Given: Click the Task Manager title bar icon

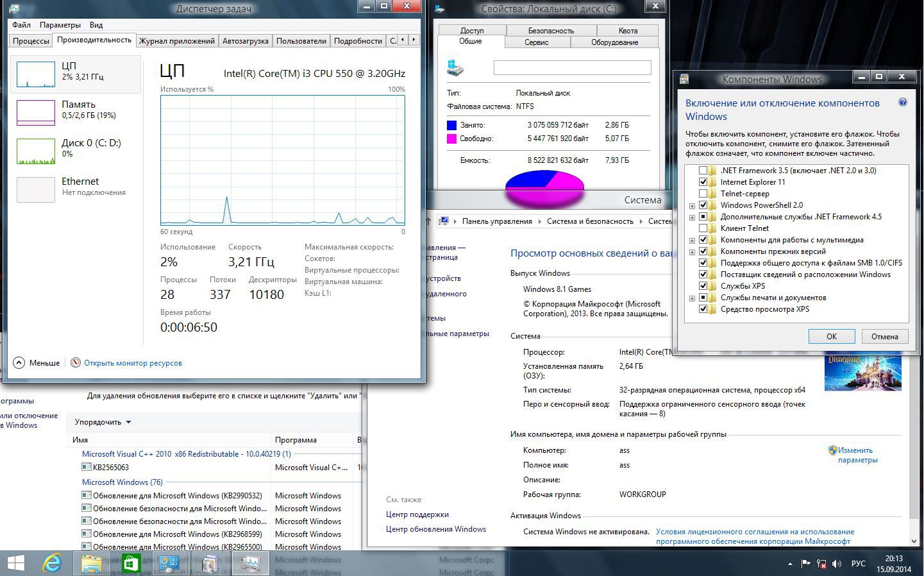Looking at the screenshot, I should 15,8.
